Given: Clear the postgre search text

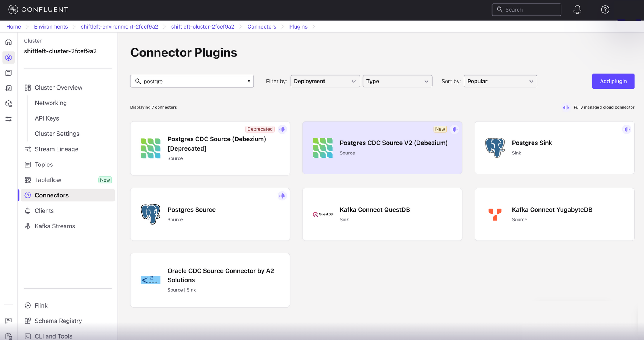Looking at the screenshot, I should click(249, 81).
